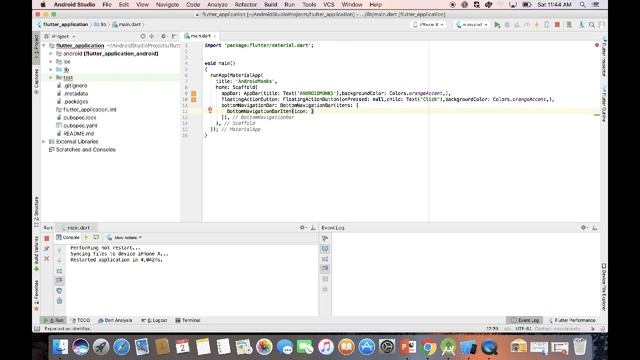
Task: Click the Spotlight search icon in menu bar
Action: coord(582,5)
